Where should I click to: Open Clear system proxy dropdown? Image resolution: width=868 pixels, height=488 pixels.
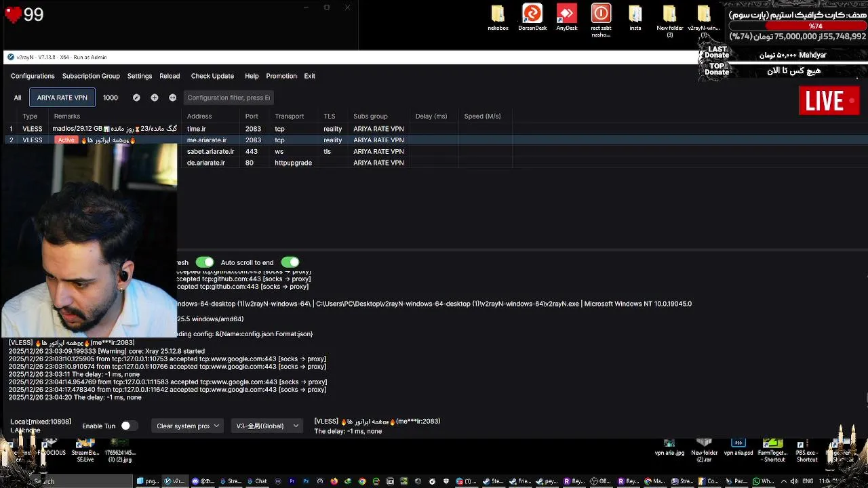coord(188,426)
